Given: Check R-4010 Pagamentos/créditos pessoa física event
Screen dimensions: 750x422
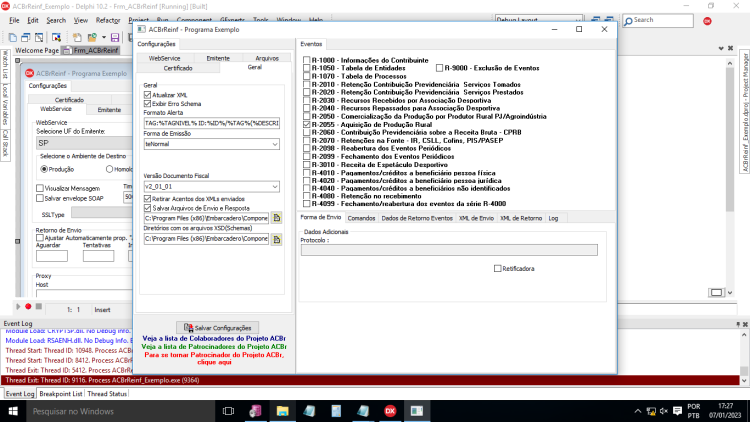Looking at the screenshot, I should (x=307, y=173).
